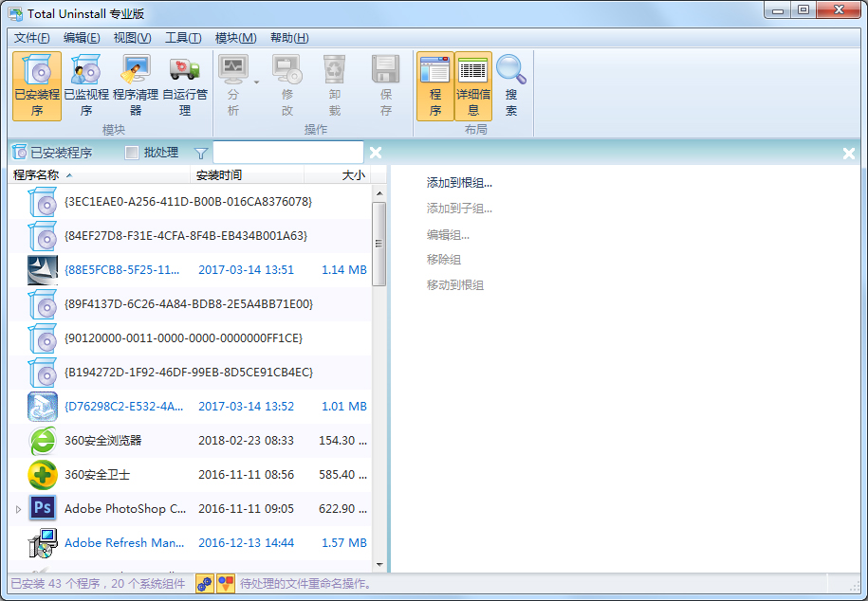The height and width of the screenshot is (601, 868).
Task: Click 添加到子组... link
Action: [x=459, y=209]
